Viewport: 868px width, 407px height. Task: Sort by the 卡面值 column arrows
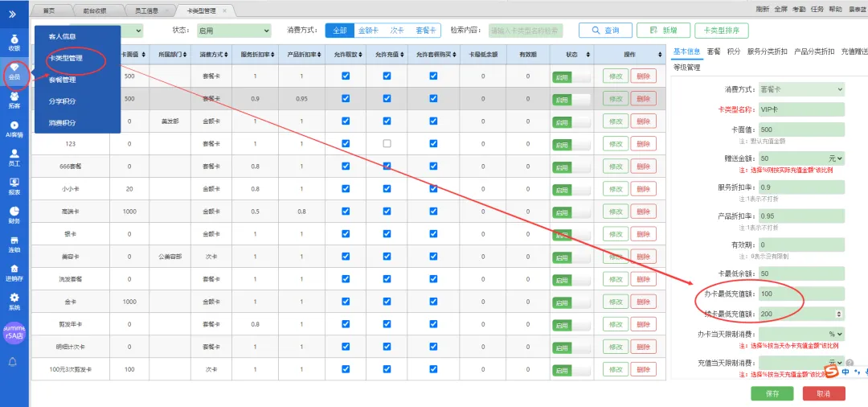145,55
